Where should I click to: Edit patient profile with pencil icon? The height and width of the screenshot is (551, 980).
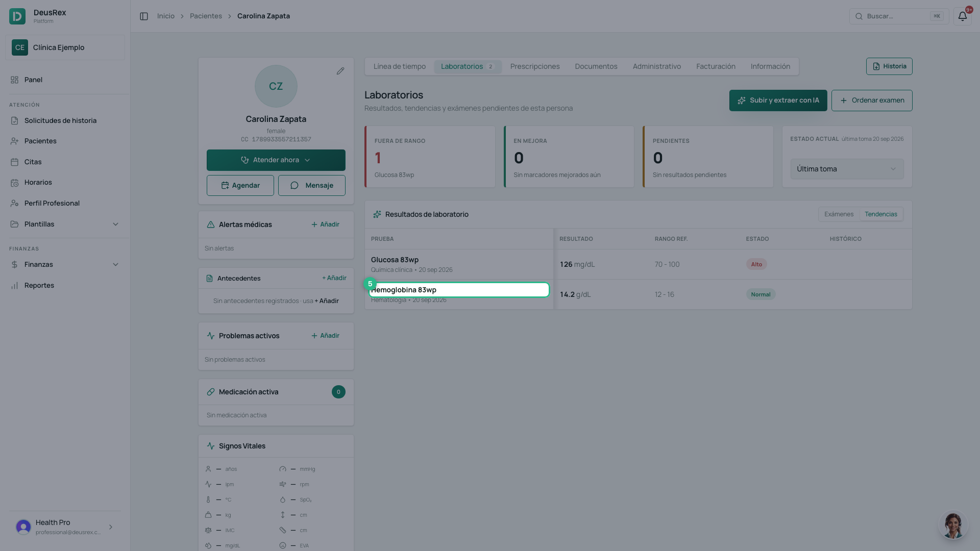340,71
